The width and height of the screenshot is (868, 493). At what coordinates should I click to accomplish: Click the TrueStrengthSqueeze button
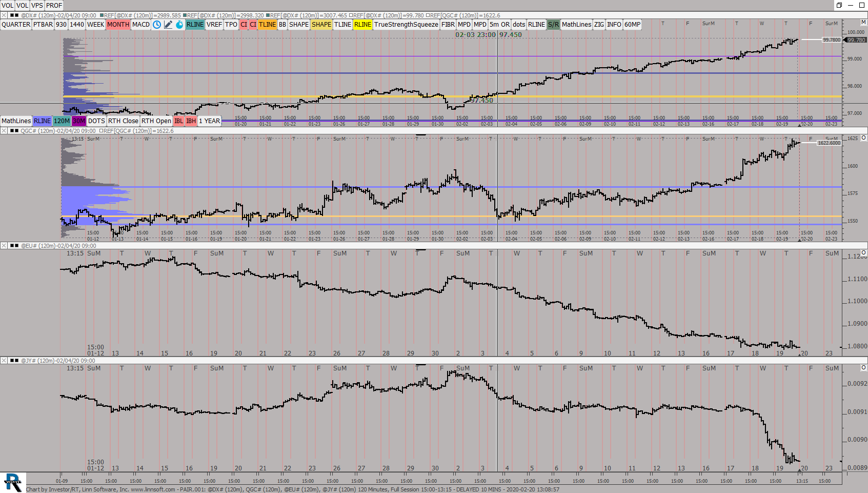point(406,25)
